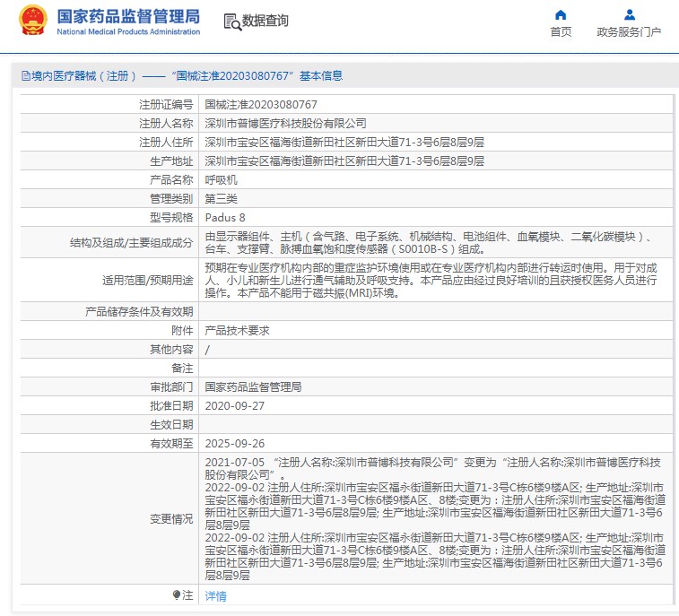
Task: Click National Medical Products Administration subtitle
Action: coord(128,31)
